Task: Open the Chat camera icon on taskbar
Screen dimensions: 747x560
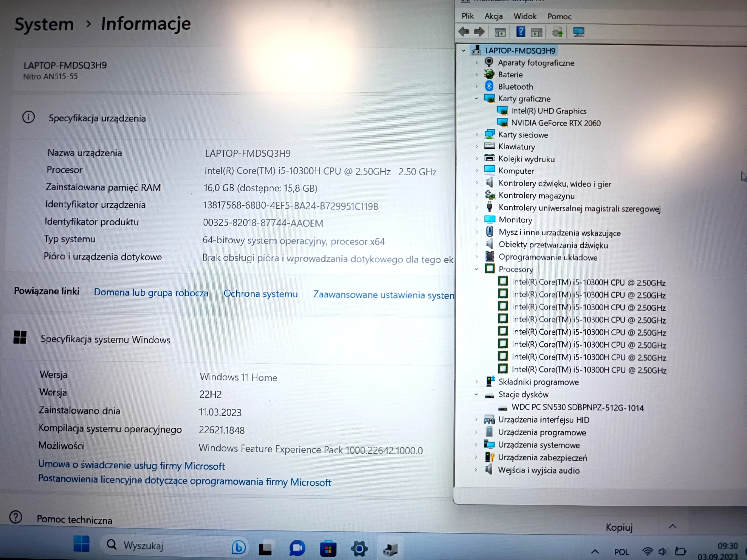Action: [297, 548]
